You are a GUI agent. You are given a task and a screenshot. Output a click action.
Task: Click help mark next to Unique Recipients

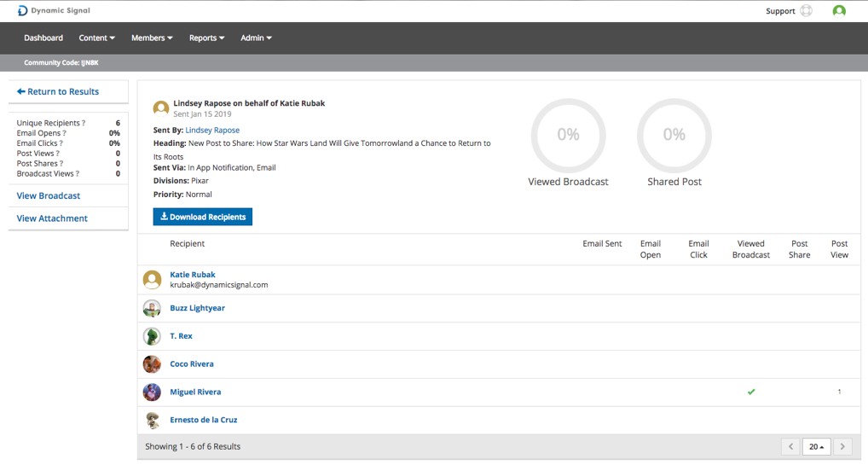click(x=84, y=123)
